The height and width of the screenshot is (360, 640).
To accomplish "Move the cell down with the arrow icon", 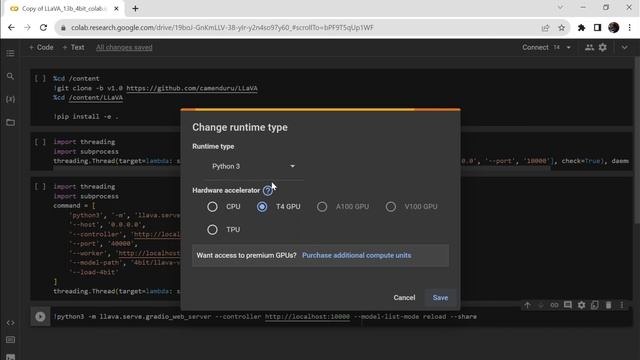I will [x=541, y=305].
